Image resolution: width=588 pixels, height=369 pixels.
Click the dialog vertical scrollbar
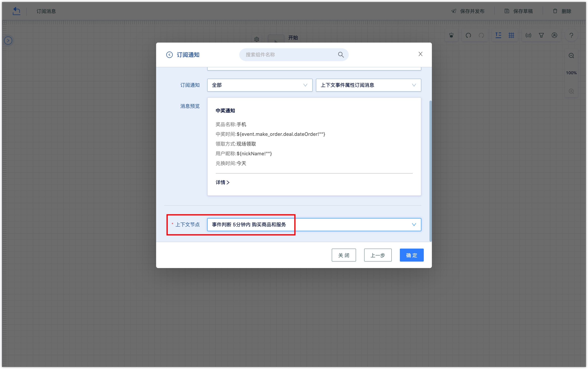[430, 171]
